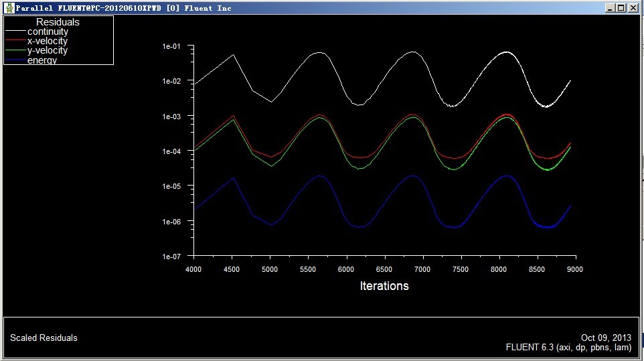Click the Residuals legend heading
Viewport: 644px width, 361px height.
(58, 22)
